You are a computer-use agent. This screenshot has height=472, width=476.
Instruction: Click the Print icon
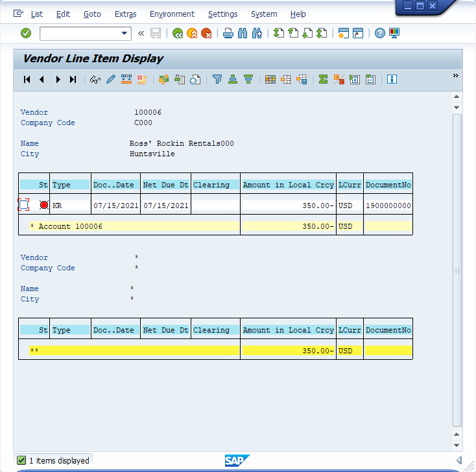228,33
